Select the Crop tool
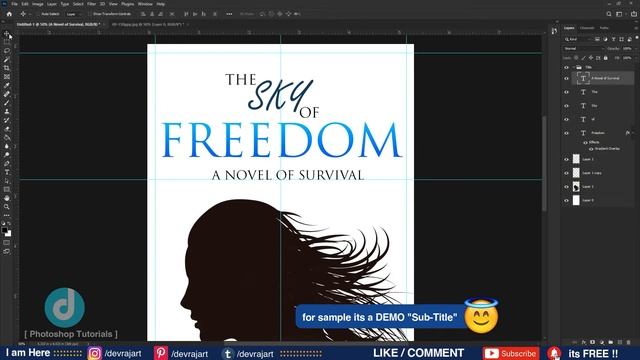640x360 pixels. click(x=7, y=68)
